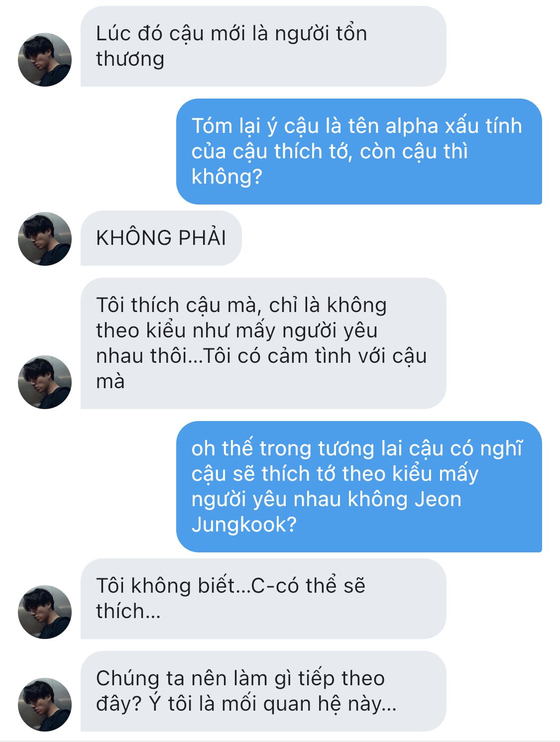Click the name "Jungkook?" in the blue message
The height and width of the screenshot is (742, 560).
244,525
